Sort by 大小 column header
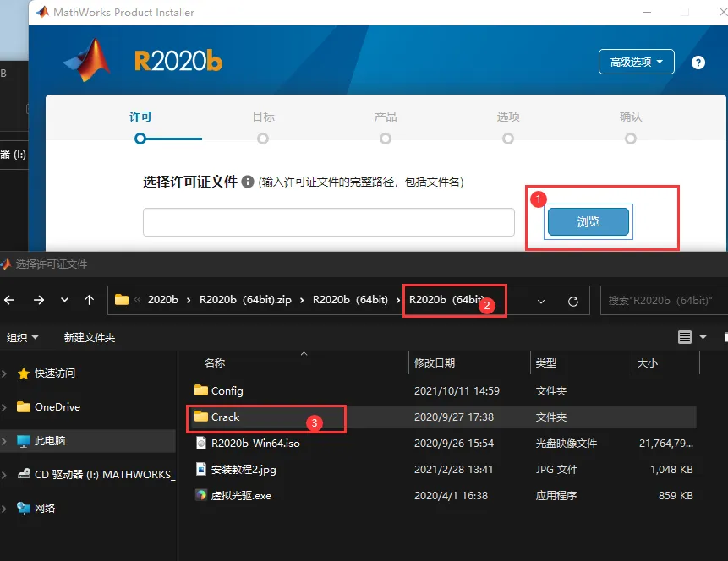 click(647, 362)
